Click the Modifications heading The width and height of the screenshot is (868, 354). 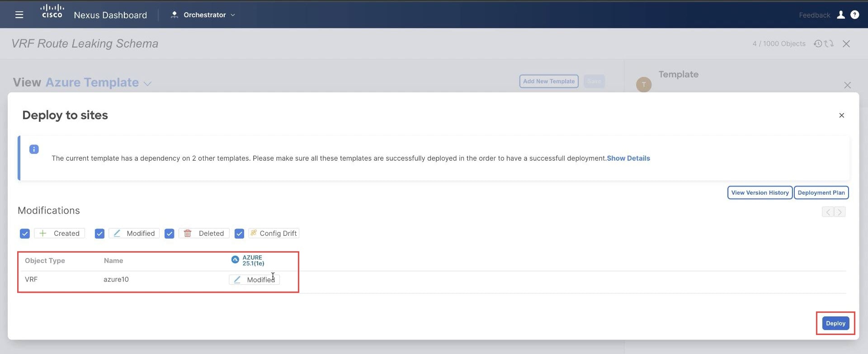tap(49, 210)
